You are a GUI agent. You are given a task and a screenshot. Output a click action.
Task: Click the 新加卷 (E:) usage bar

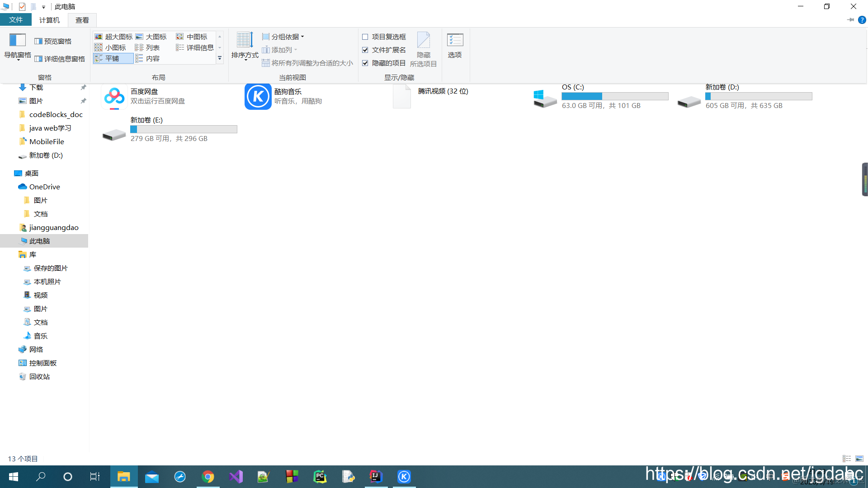click(184, 129)
